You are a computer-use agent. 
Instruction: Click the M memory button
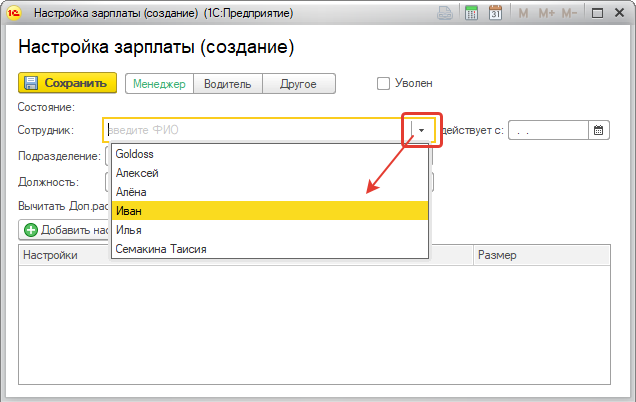pos(523,13)
